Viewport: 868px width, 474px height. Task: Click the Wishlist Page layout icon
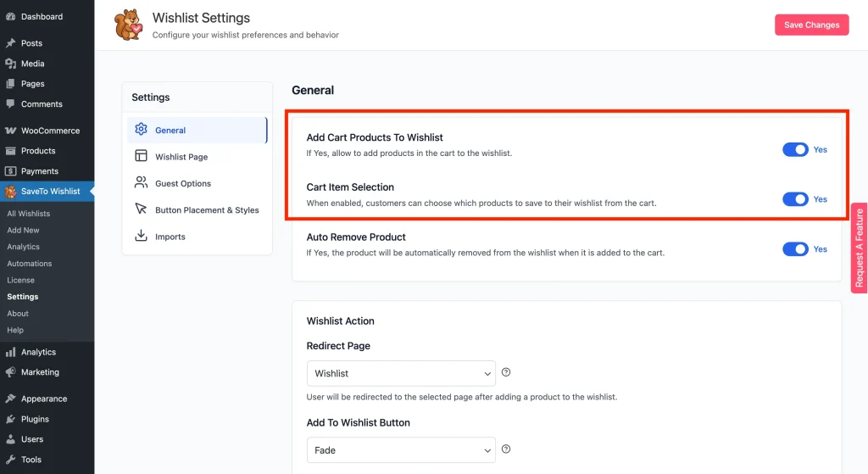(142, 156)
